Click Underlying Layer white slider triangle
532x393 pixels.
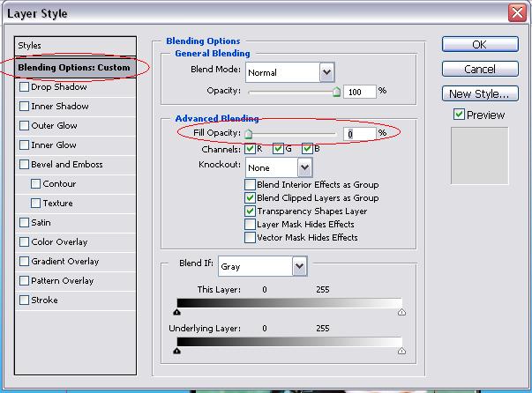tap(401, 351)
